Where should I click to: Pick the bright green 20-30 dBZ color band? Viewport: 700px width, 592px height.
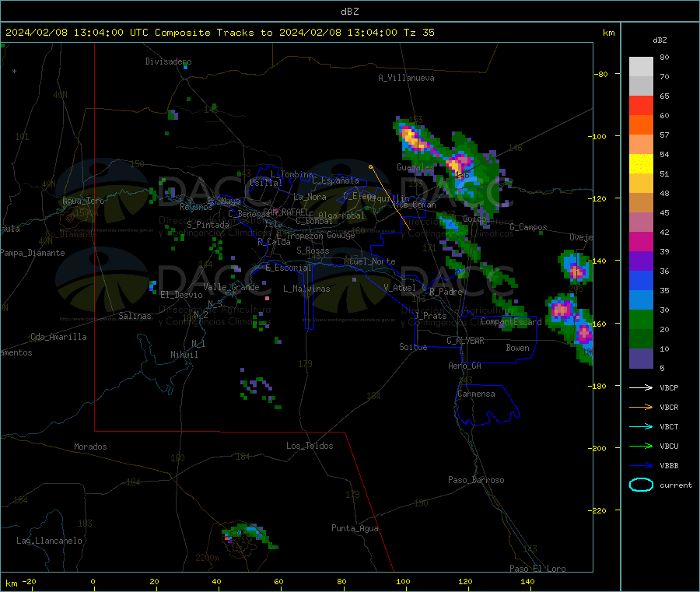[x=641, y=319]
